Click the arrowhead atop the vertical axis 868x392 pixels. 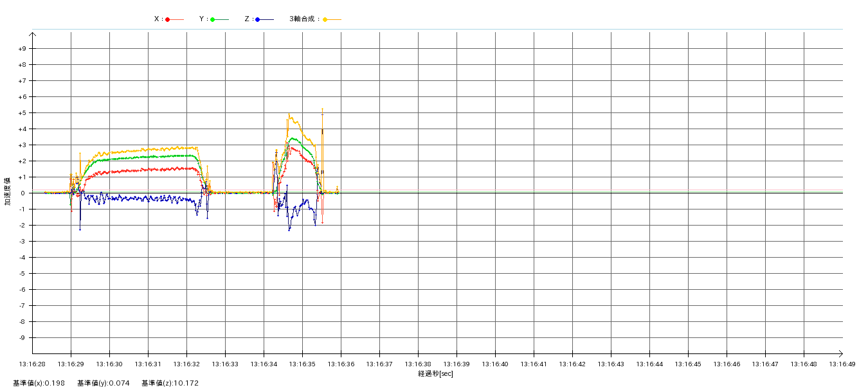(32, 33)
